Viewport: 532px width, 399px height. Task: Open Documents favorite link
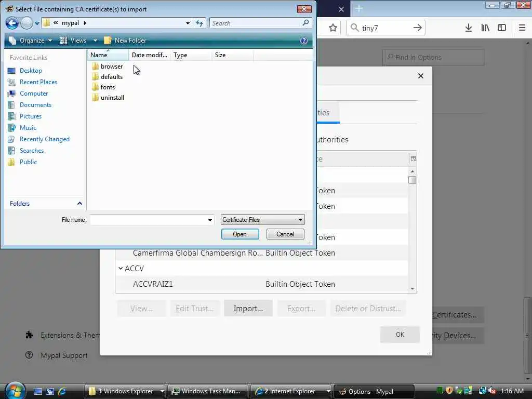pyautogui.click(x=35, y=105)
